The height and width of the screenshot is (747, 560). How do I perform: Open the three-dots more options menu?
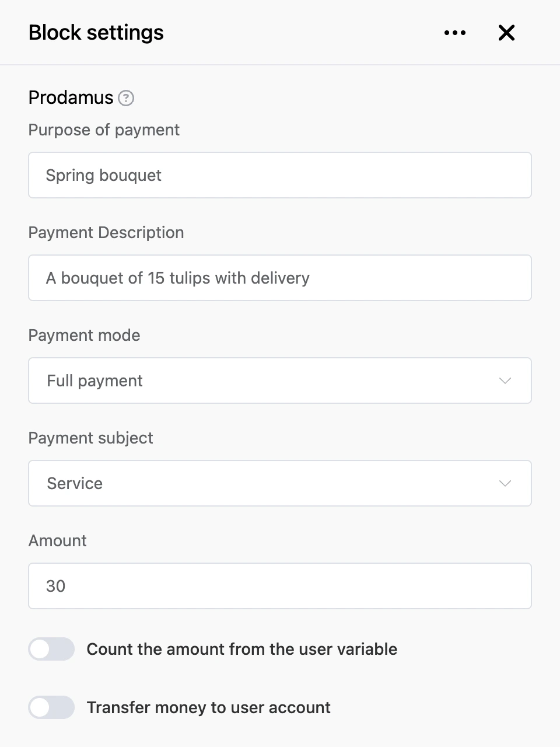(x=454, y=33)
